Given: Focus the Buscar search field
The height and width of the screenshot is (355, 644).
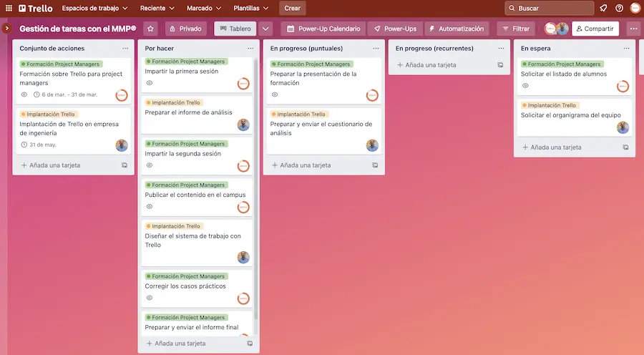Looking at the screenshot, I should 549,8.
